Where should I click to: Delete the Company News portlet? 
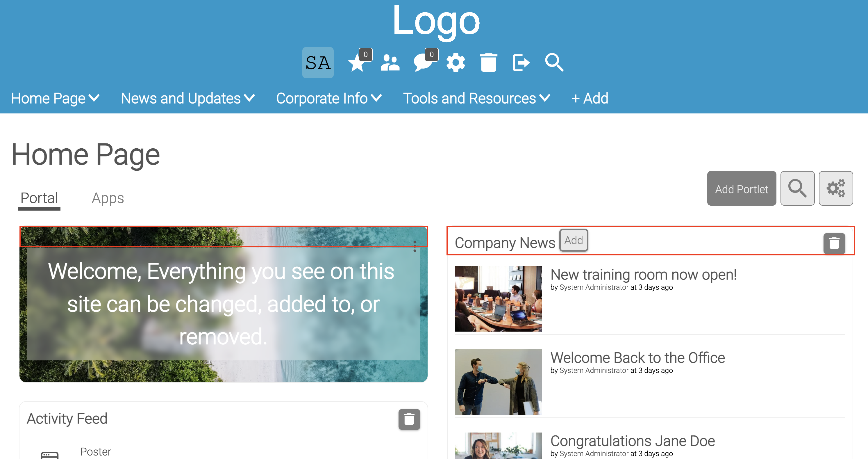click(834, 243)
